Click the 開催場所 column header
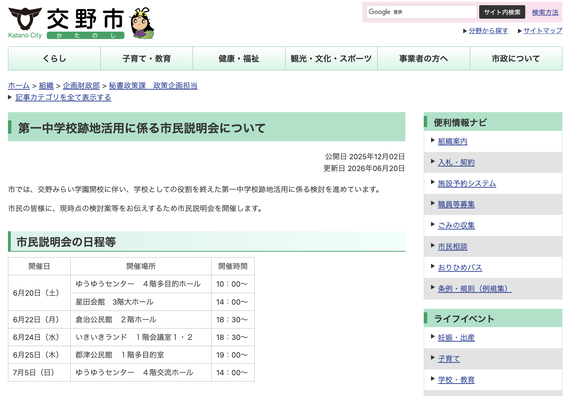Screen dimensions: 580x396 click(x=141, y=267)
